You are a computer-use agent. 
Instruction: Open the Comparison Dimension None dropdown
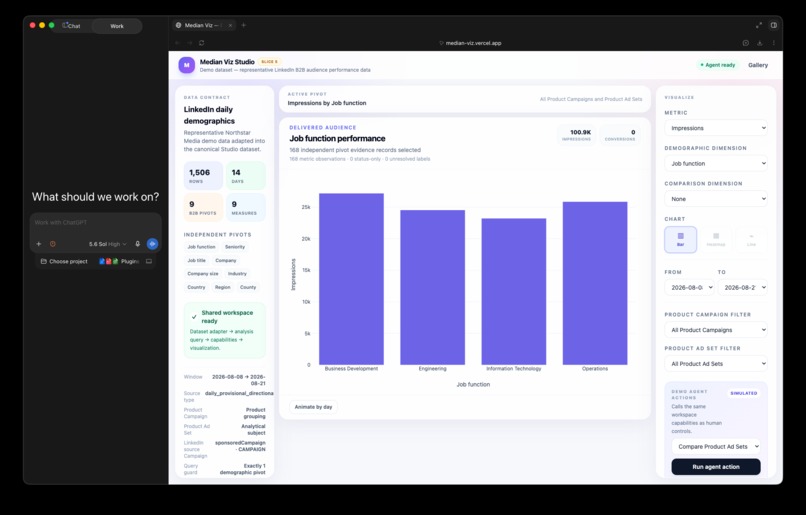[716, 199]
